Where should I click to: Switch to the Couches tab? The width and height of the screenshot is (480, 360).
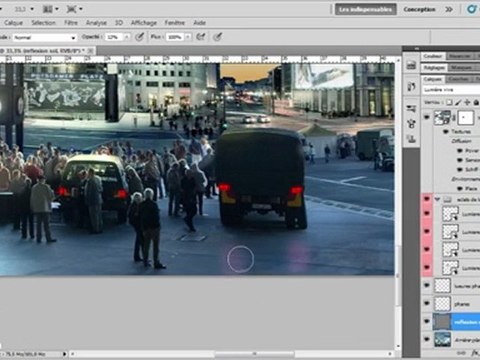click(458, 79)
